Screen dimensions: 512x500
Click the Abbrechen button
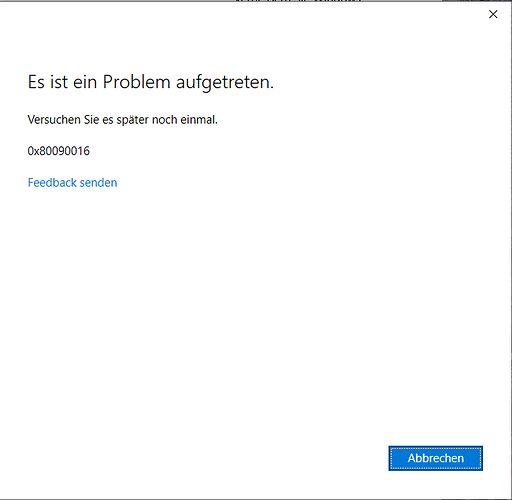point(435,458)
